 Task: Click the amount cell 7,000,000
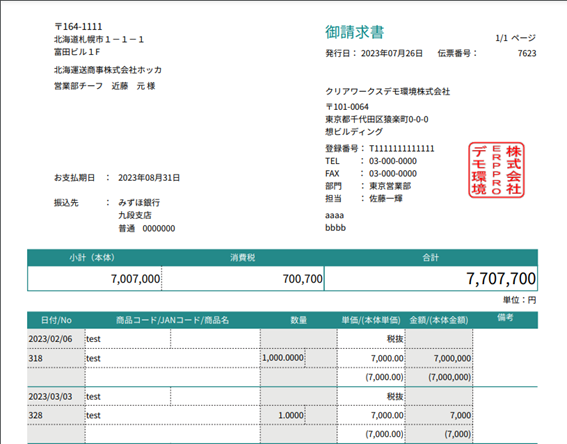452,358
